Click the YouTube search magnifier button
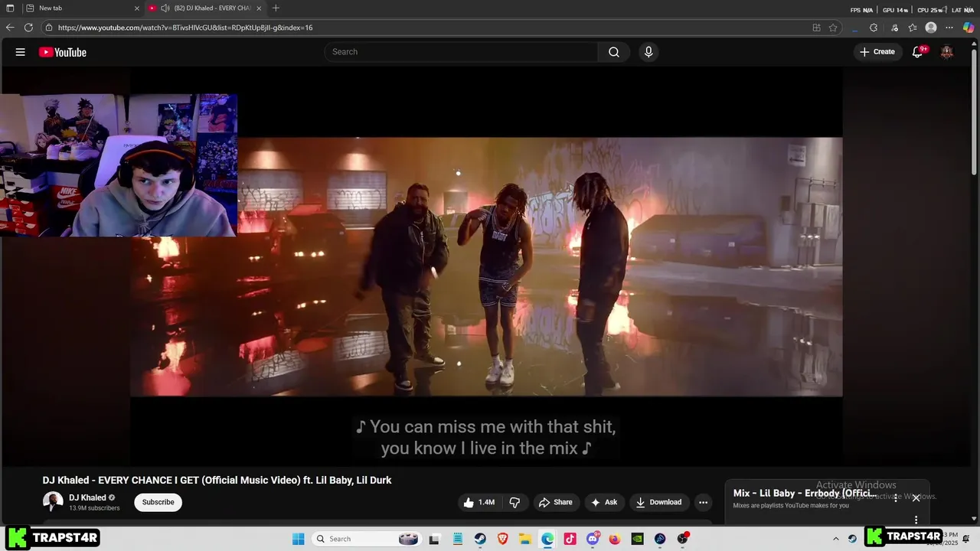The height and width of the screenshot is (551, 980). pos(614,52)
